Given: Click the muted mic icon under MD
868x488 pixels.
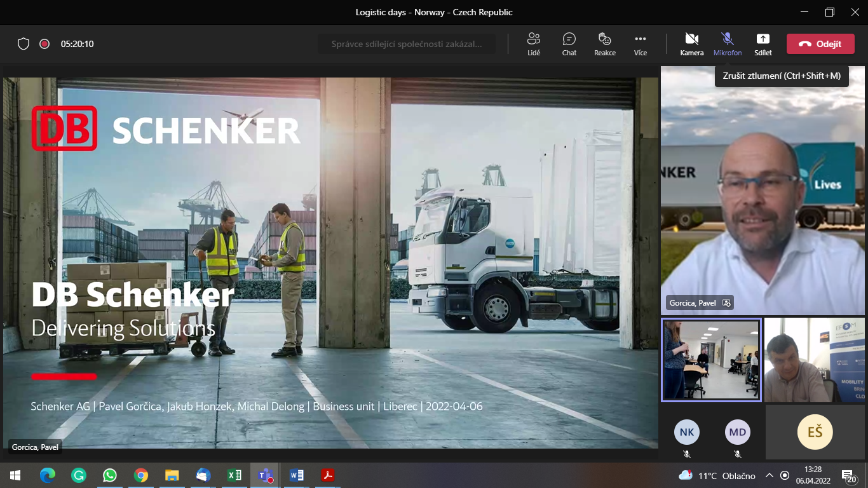Looking at the screenshot, I should click(x=738, y=454).
